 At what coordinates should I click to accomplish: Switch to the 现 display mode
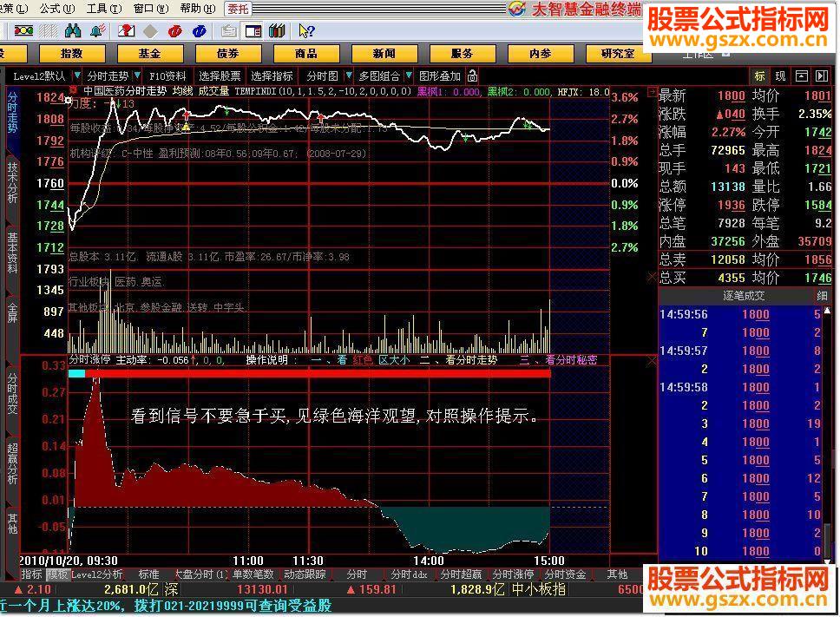pyautogui.click(x=781, y=76)
